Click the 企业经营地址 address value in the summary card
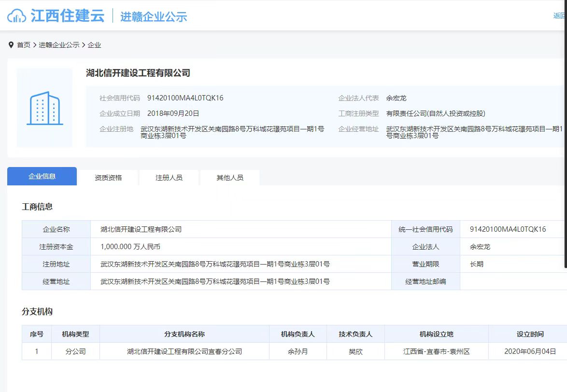The image size is (567, 392). [474, 132]
